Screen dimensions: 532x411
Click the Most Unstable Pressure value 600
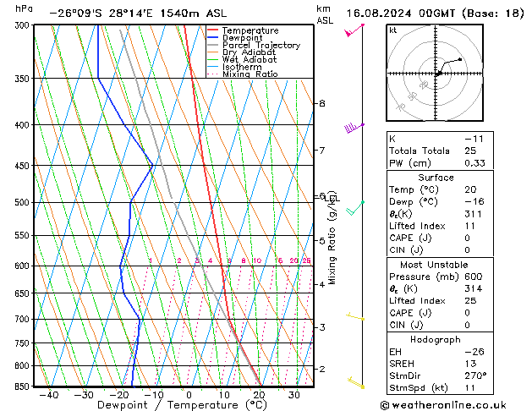click(474, 277)
